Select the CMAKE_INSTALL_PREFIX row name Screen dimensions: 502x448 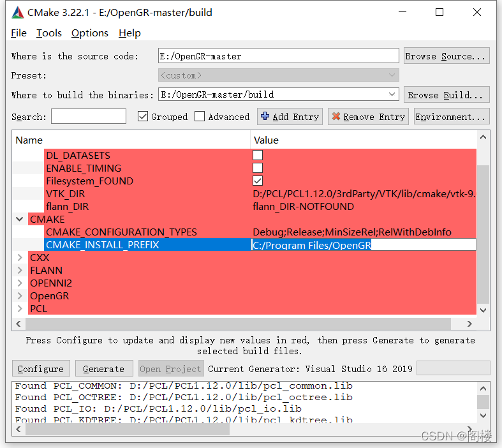click(x=103, y=244)
